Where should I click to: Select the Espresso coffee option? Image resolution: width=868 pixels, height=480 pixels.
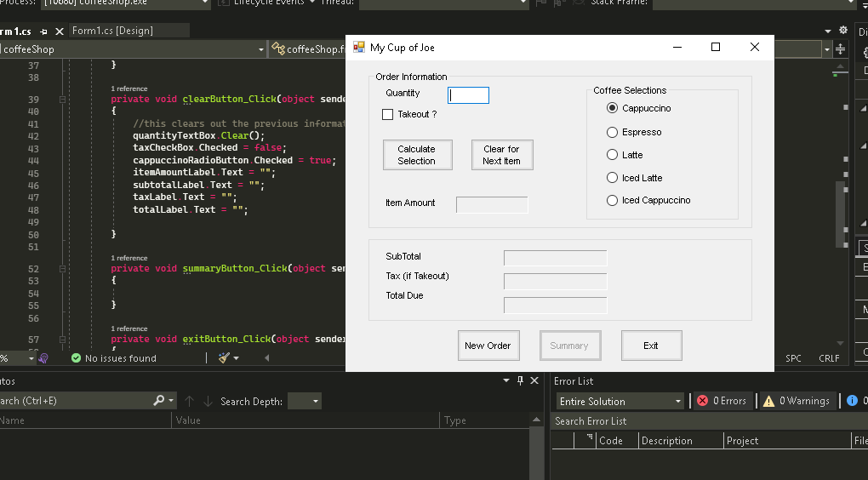tap(612, 132)
